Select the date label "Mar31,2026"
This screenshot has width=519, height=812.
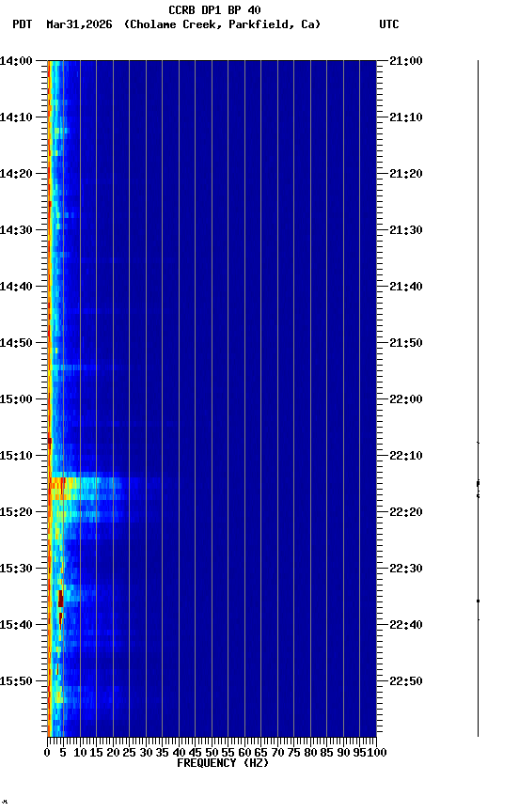click(x=79, y=24)
